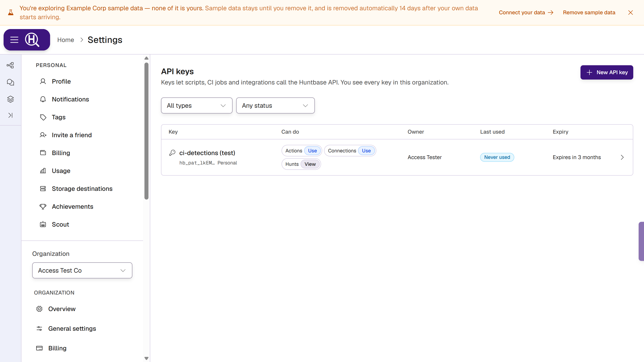The height and width of the screenshot is (362, 644).
Task: Create a New API key
Action: (607, 72)
